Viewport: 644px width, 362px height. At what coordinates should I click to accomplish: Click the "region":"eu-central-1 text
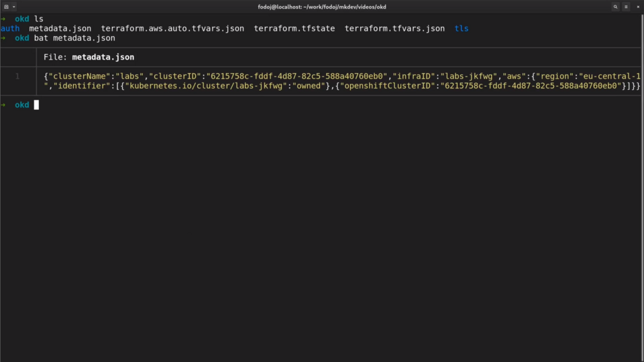click(x=588, y=76)
